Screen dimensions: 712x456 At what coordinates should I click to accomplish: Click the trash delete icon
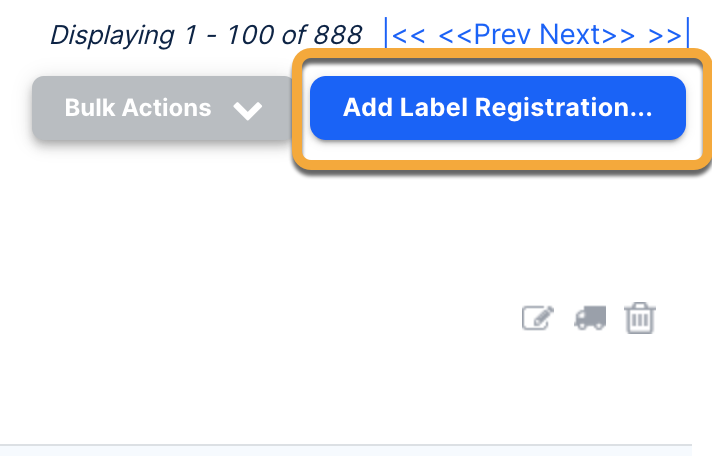tap(640, 319)
